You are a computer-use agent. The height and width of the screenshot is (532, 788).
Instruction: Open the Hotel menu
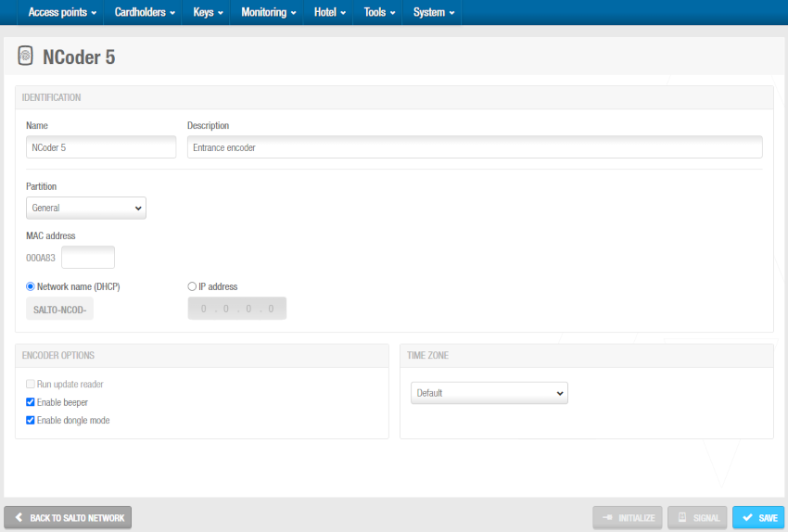click(330, 12)
